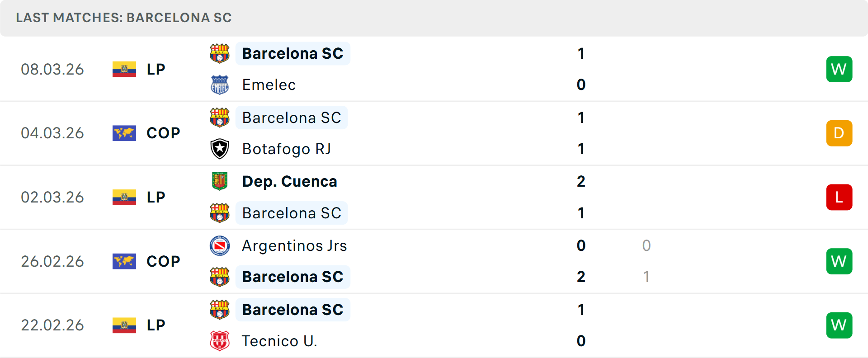868x358 pixels.
Task: Click the Argentinos Jrs logo
Action: [x=220, y=246]
